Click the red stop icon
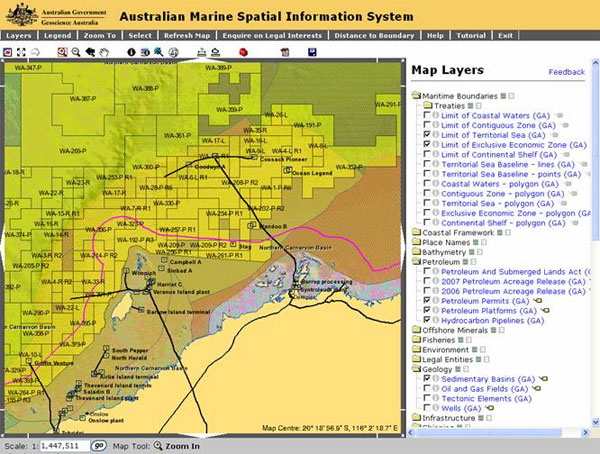This screenshot has height=454, width=600. 243,52
